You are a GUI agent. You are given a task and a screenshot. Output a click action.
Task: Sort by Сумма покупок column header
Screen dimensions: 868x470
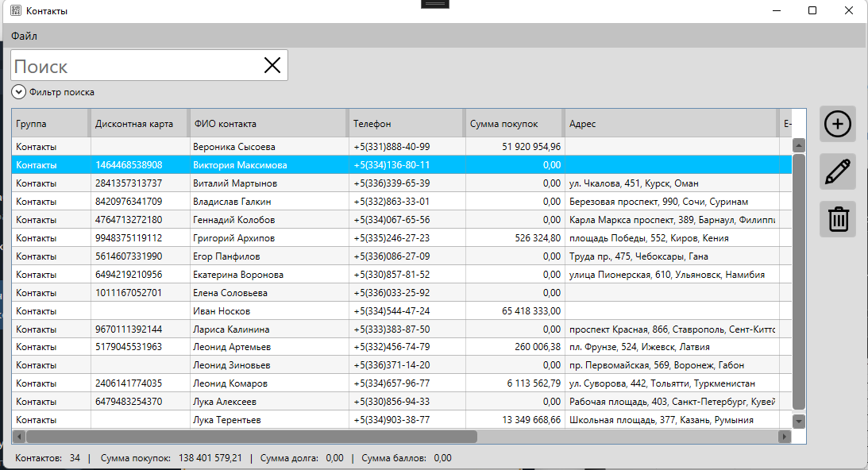[513, 124]
